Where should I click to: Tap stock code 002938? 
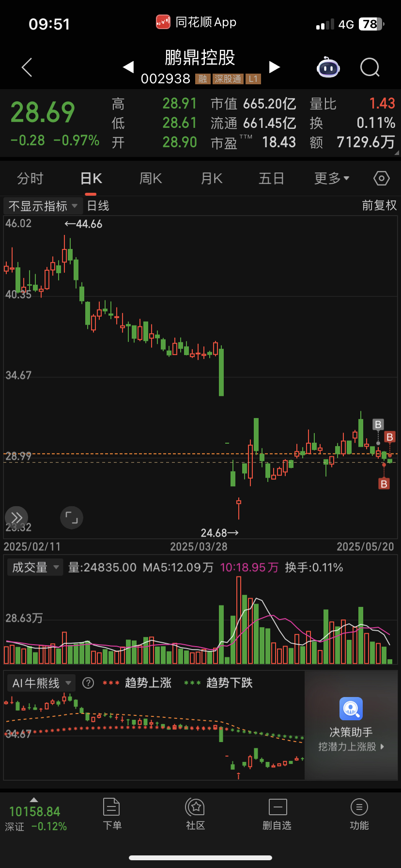166,79
